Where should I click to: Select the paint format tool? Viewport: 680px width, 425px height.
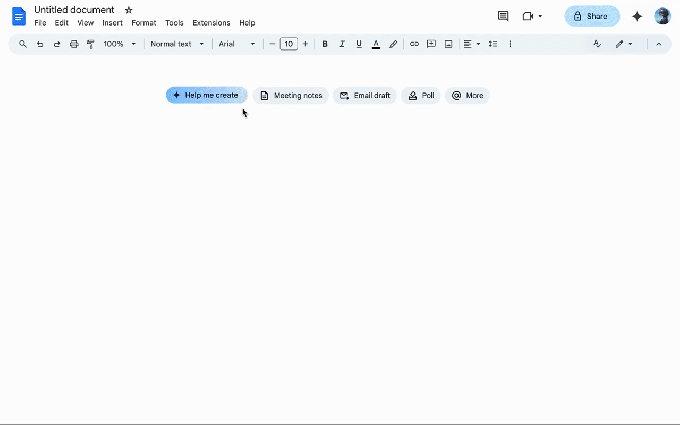click(x=90, y=44)
